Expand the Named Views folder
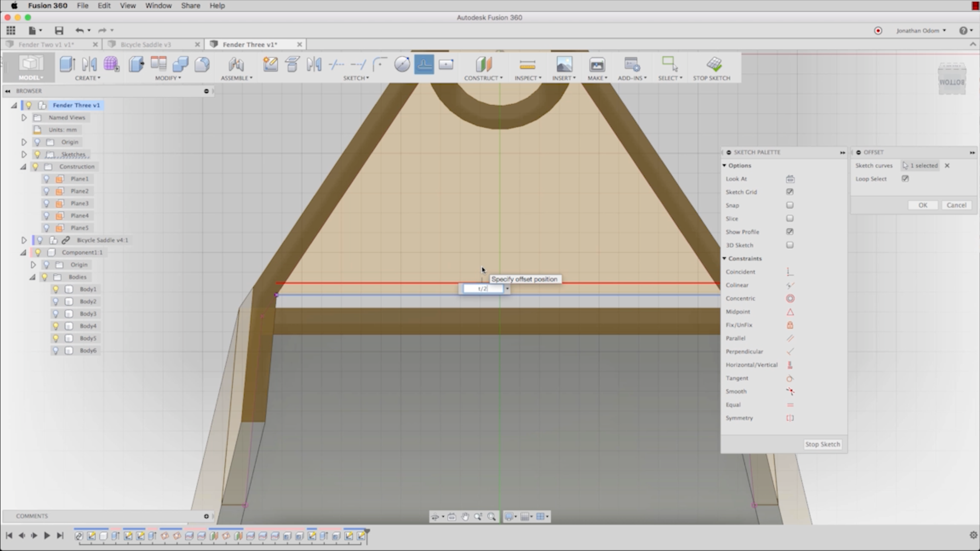The image size is (980, 551). click(24, 118)
